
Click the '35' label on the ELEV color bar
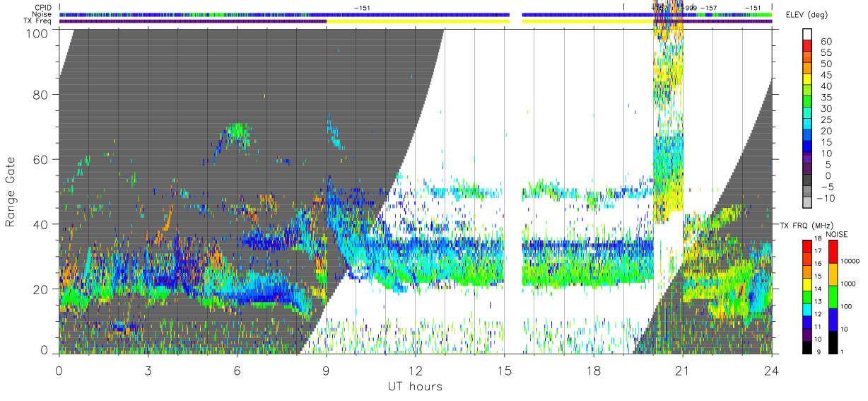pyautogui.click(x=826, y=97)
